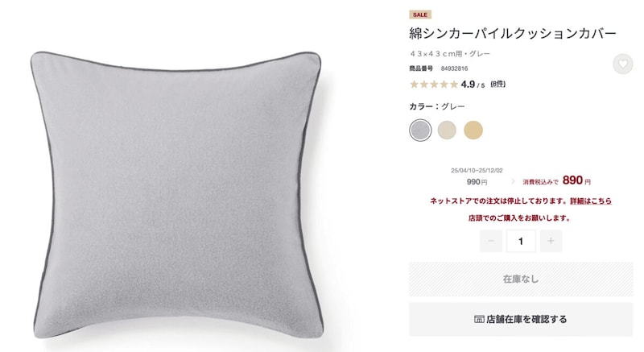
Task: Add item to favorites with heart icon
Action: click(x=622, y=64)
